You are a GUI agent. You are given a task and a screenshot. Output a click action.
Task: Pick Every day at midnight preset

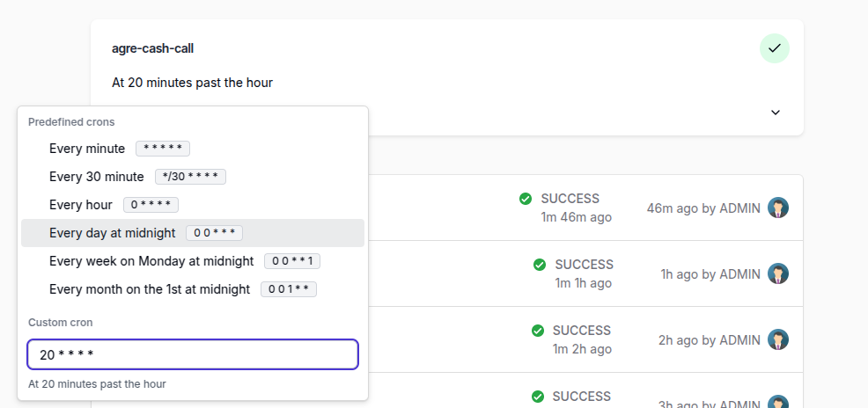click(x=193, y=233)
